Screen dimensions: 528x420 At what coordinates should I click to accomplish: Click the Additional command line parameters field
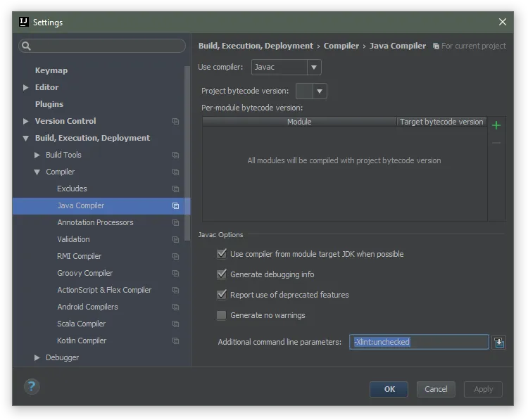tap(419, 342)
